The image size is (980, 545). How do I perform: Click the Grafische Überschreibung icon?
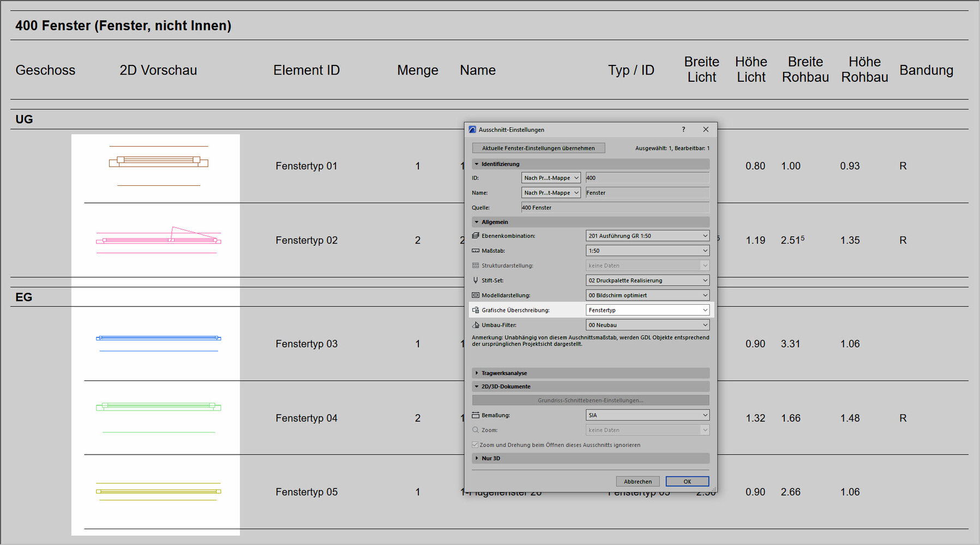click(x=476, y=310)
